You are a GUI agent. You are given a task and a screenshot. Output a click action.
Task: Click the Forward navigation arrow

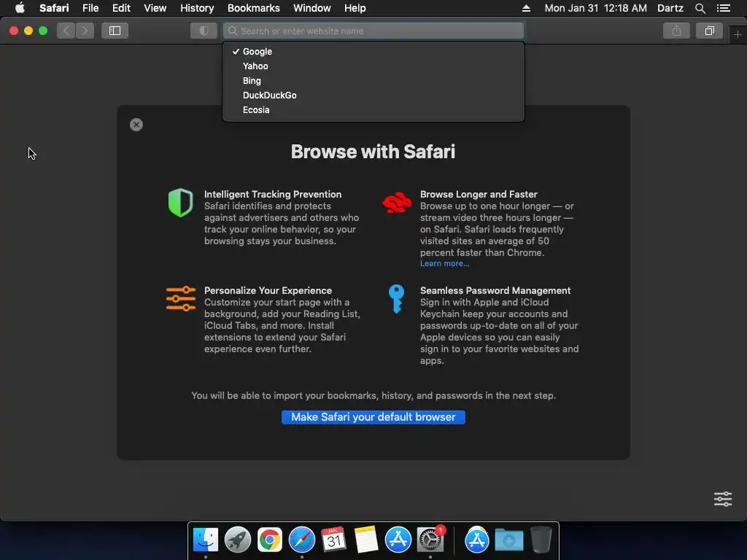pyautogui.click(x=85, y=31)
